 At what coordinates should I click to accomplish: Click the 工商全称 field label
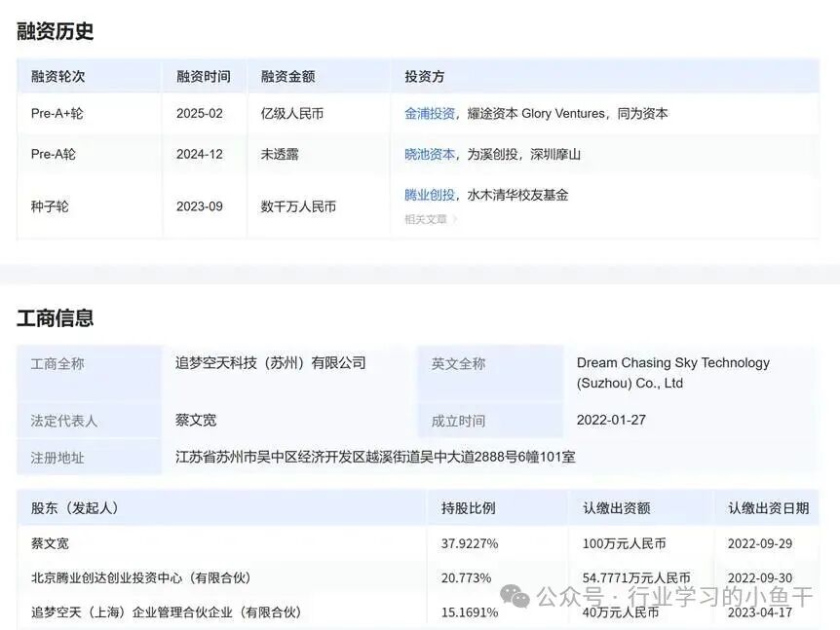(57, 364)
